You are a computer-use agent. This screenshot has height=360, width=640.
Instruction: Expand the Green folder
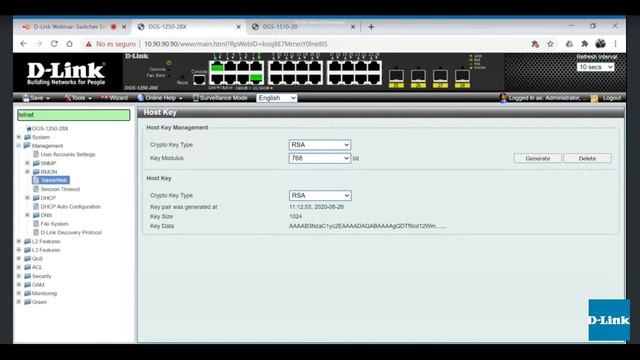tap(19, 302)
